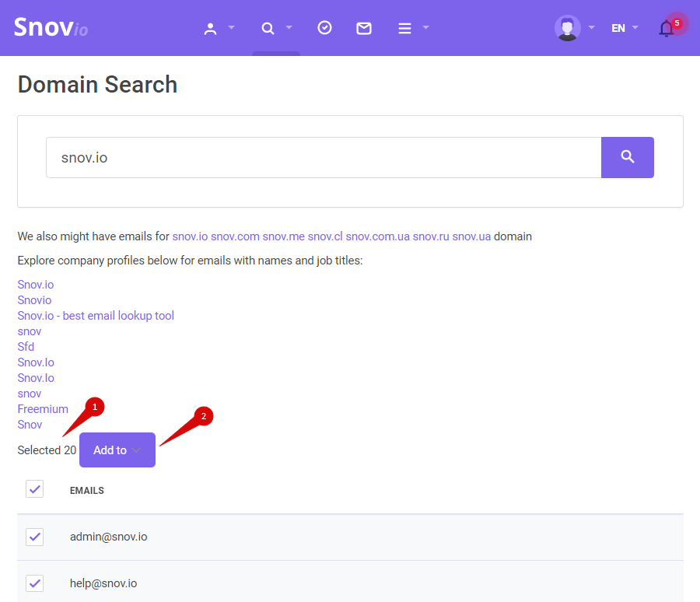Open the Add to dropdown button
Viewport: 700px width, 602px height.
point(117,450)
